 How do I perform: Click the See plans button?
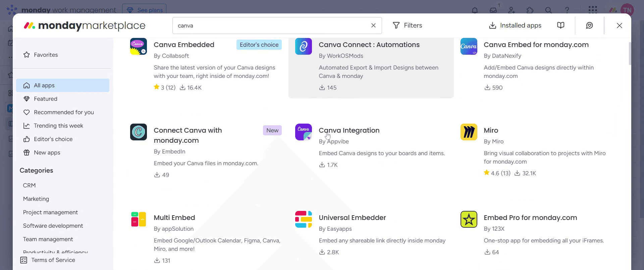[144, 10]
